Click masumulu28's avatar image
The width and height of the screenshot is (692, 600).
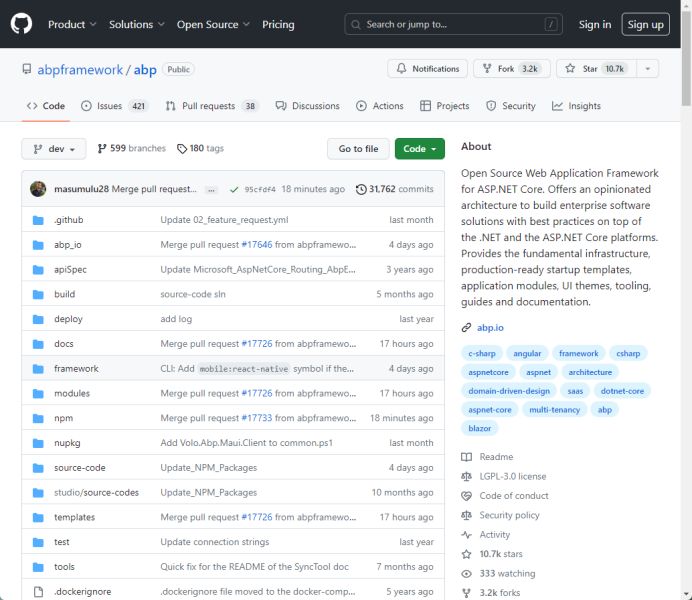pyautogui.click(x=38, y=189)
